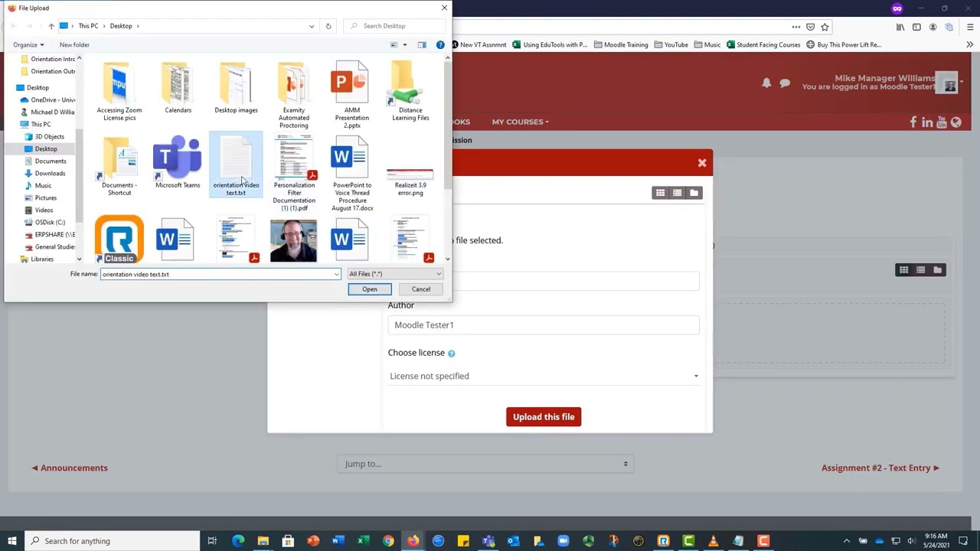Open Documents - Shortcut folder

tap(119, 166)
